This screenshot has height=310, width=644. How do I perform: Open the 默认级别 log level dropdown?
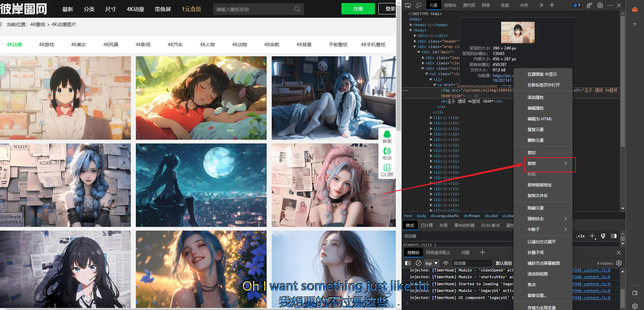coord(504,263)
